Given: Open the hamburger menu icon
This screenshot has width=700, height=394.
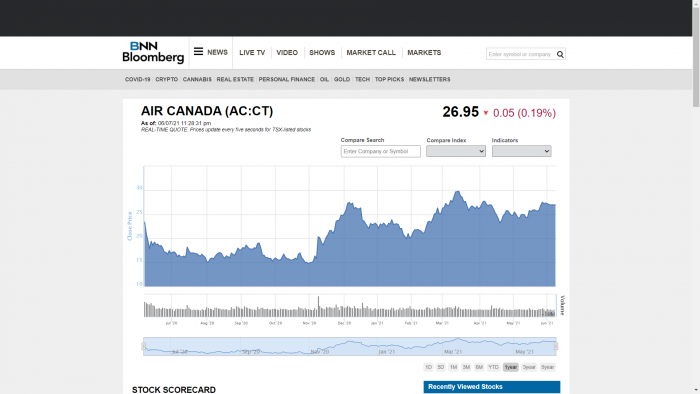Looking at the screenshot, I should 198,52.
